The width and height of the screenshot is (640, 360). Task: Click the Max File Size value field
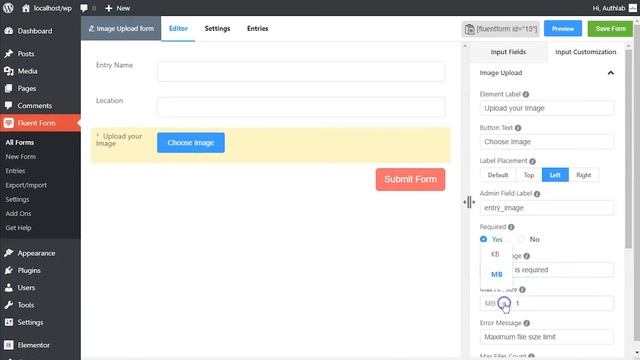pos(562,303)
